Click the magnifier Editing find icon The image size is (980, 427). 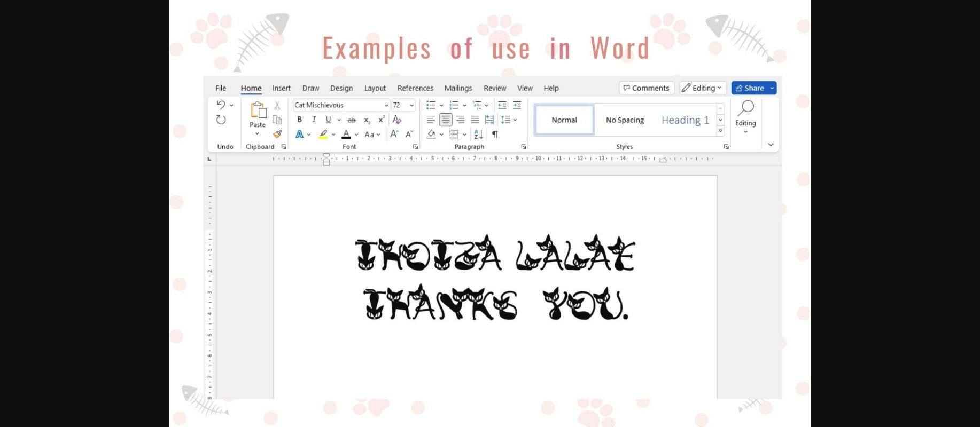click(745, 108)
